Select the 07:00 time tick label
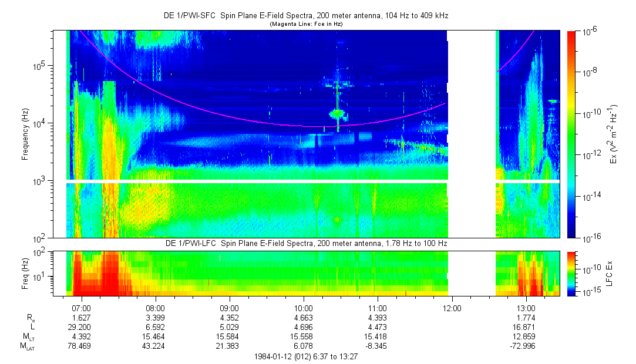The image size is (636, 364). (x=81, y=308)
